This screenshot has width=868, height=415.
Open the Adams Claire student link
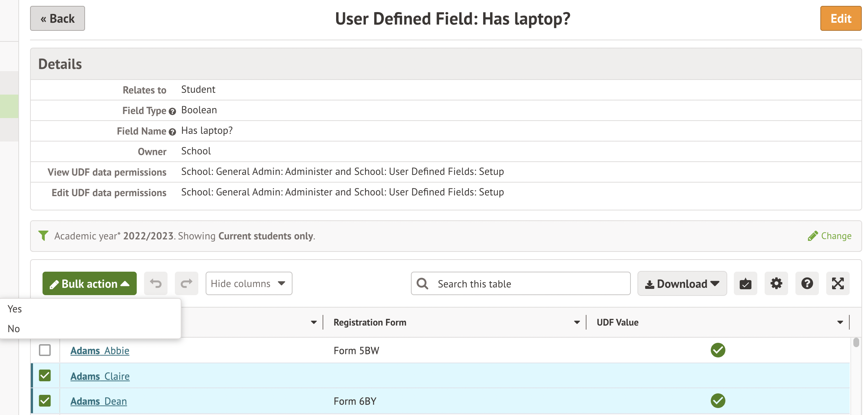click(x=100, y=376)
